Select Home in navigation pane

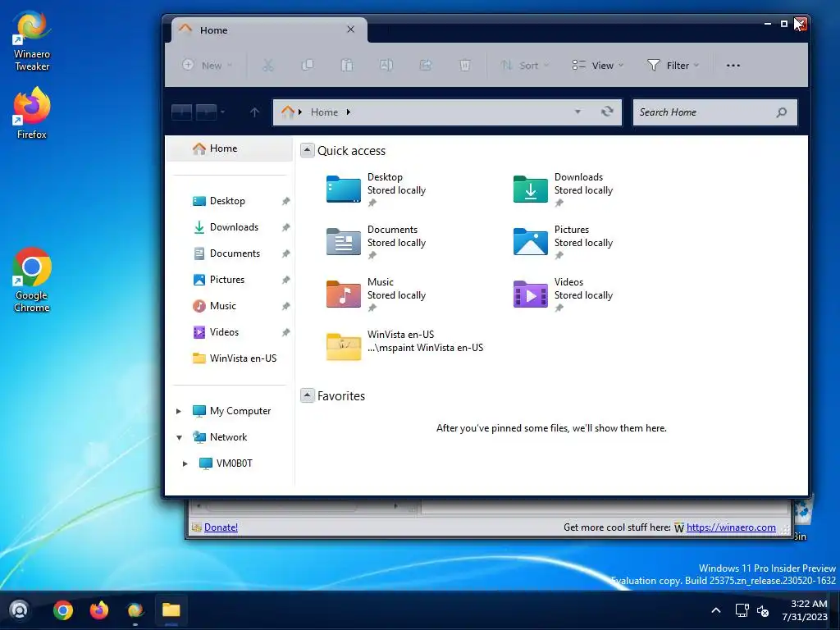pyautogui.click(x=230, y=148)
